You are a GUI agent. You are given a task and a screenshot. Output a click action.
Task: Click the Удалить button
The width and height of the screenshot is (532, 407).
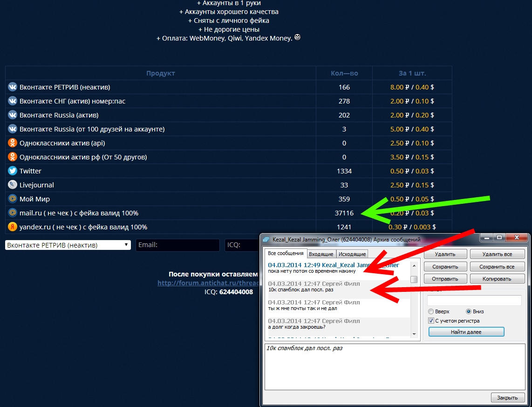point(445,254)
